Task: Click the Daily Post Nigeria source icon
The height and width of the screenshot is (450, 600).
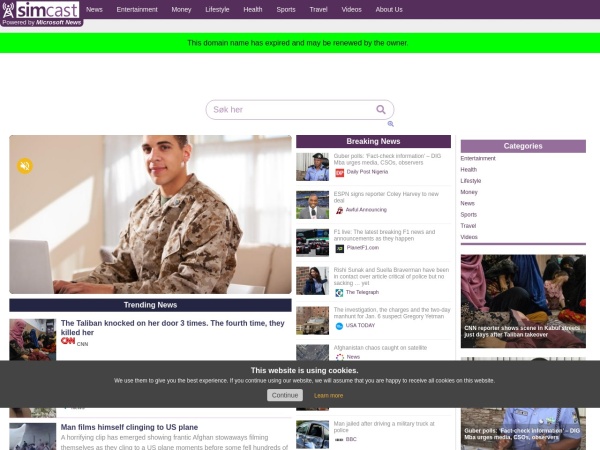Action: point(339,173)
